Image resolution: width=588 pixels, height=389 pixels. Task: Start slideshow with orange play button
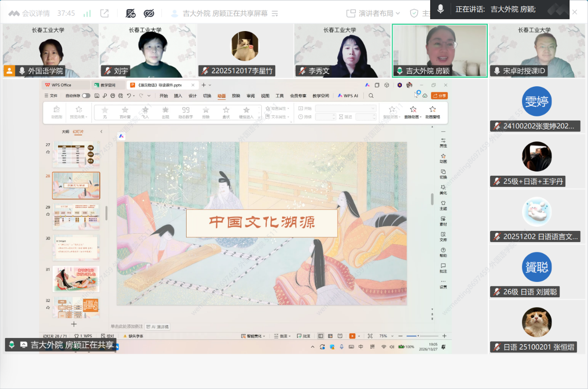coord(352,336)
